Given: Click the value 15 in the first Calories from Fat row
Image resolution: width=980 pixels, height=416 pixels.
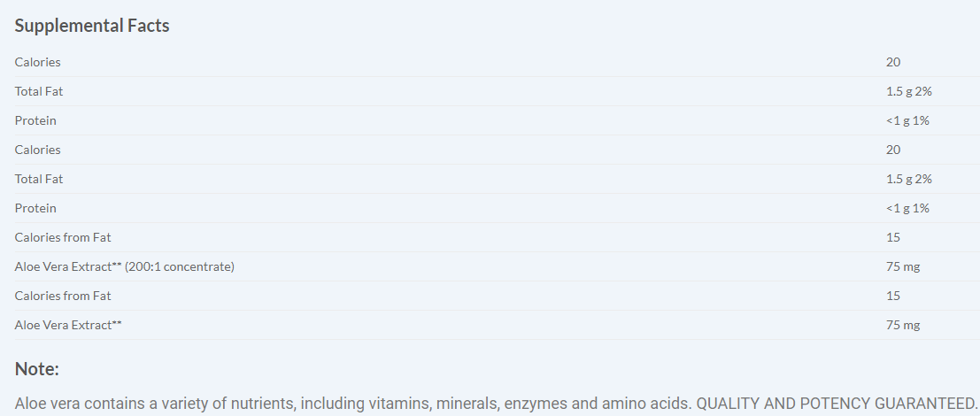Looking at the screenshot, I should click(x=893, y=237).
